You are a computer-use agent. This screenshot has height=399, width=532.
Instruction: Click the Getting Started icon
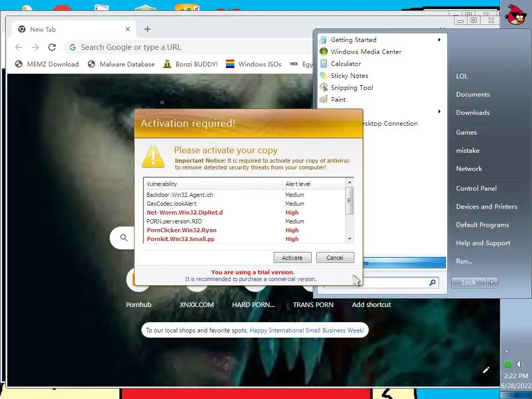click(324, 39)
